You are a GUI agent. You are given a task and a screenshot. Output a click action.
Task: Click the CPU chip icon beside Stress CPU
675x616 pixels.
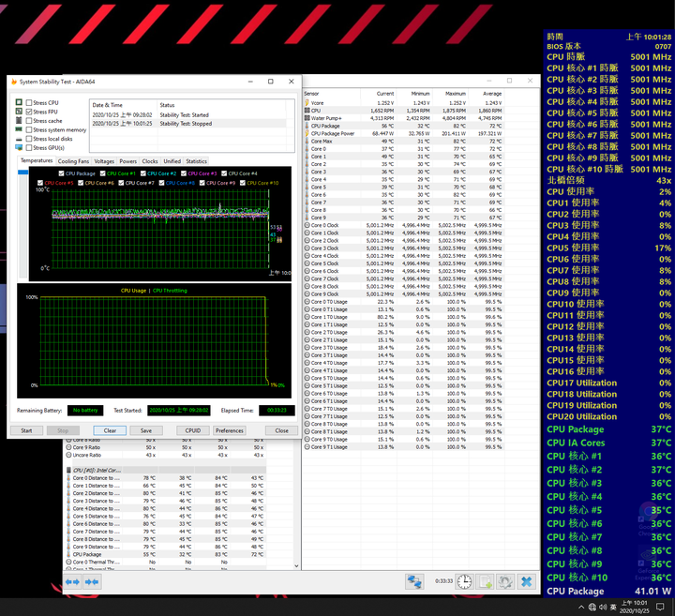pos(19,102)
